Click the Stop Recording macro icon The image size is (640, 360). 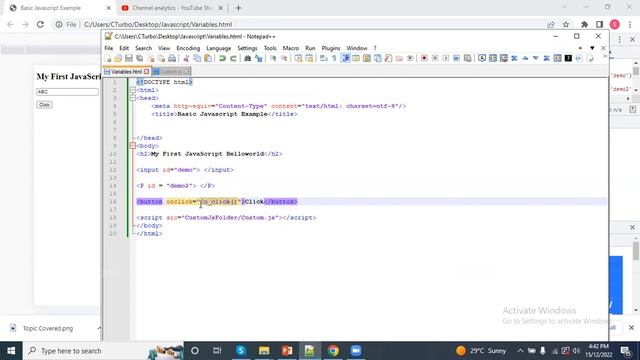435,58
